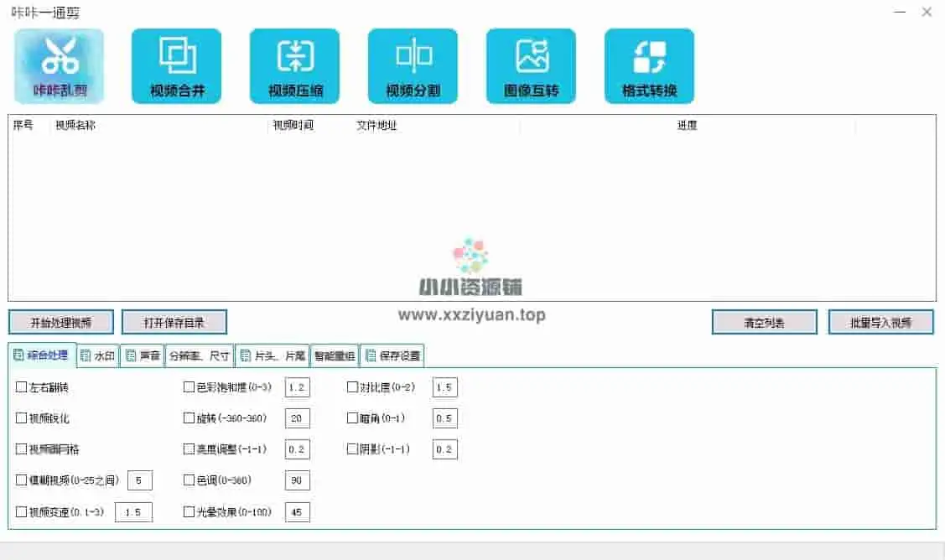Check the 旋转 (-360-360) option
Image resolution: width=945 pixels, height=560 pixels.
pos(189,418)
